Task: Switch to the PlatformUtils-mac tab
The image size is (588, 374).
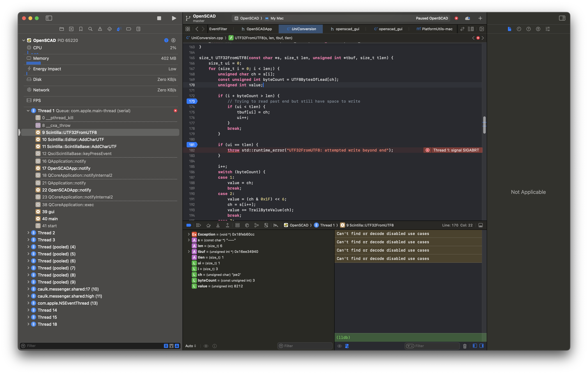Action: pos(434,29)
